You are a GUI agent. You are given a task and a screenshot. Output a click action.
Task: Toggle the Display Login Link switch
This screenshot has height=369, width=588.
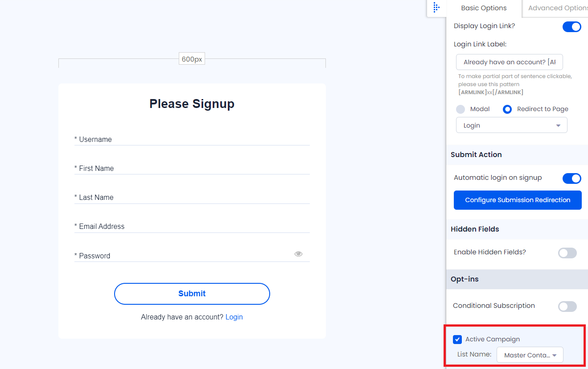(x=572, y=27)
